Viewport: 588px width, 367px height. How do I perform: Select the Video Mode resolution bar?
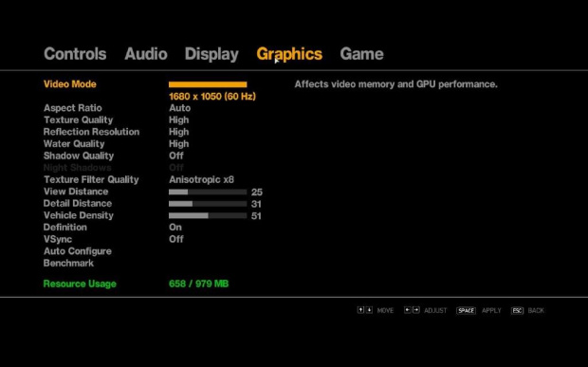[208, 84]
